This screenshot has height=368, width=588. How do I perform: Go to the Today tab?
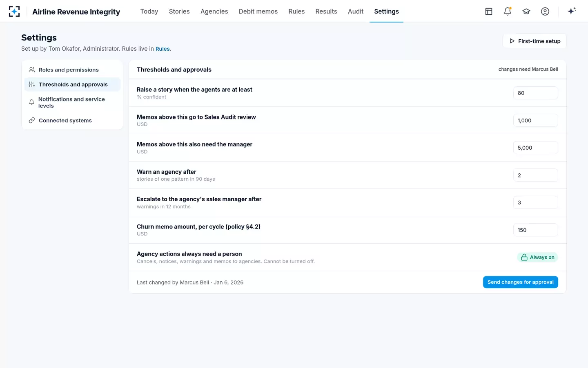pos(149,11)
